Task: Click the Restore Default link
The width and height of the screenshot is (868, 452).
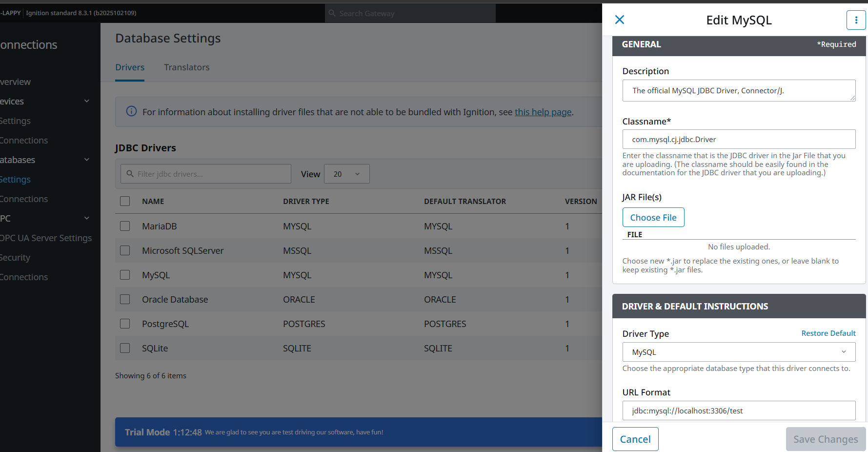Action: tap(828, 333)
